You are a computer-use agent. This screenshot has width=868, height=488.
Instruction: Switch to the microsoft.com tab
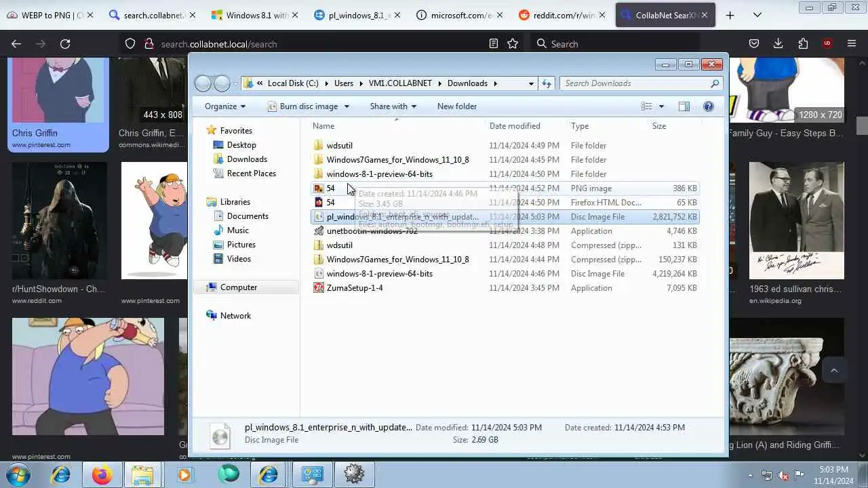(460, 15)
